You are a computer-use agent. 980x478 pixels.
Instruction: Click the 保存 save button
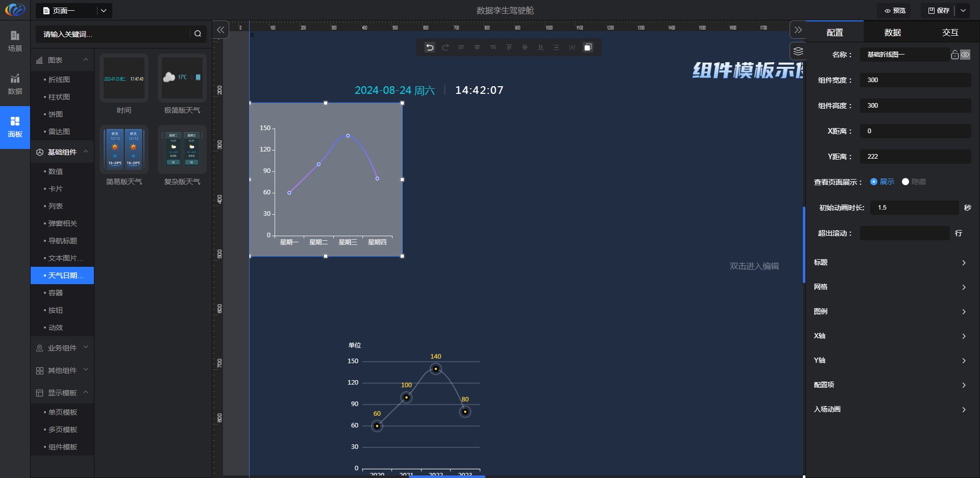click(x=939, y=11)
